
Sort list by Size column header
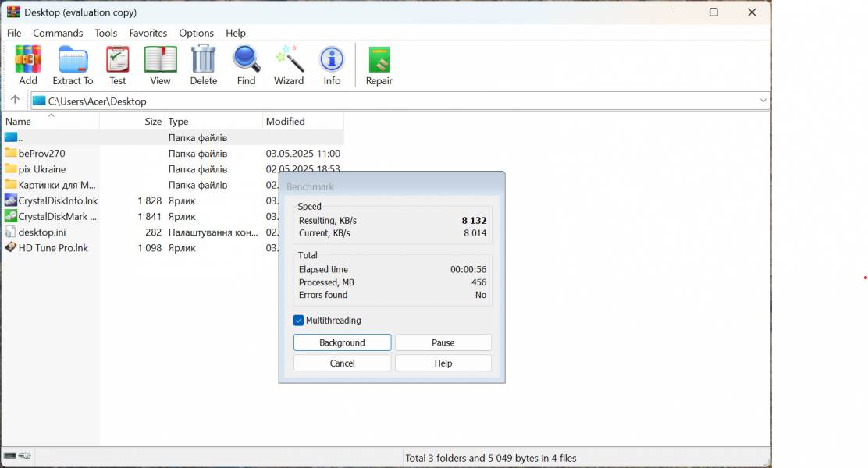[132, 121]
